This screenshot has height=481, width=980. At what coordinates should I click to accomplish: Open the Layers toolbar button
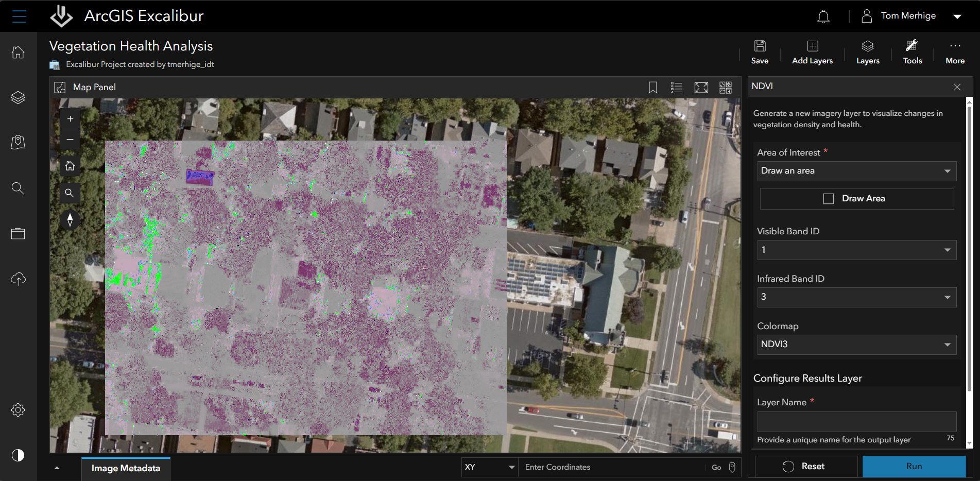(868, 52)
